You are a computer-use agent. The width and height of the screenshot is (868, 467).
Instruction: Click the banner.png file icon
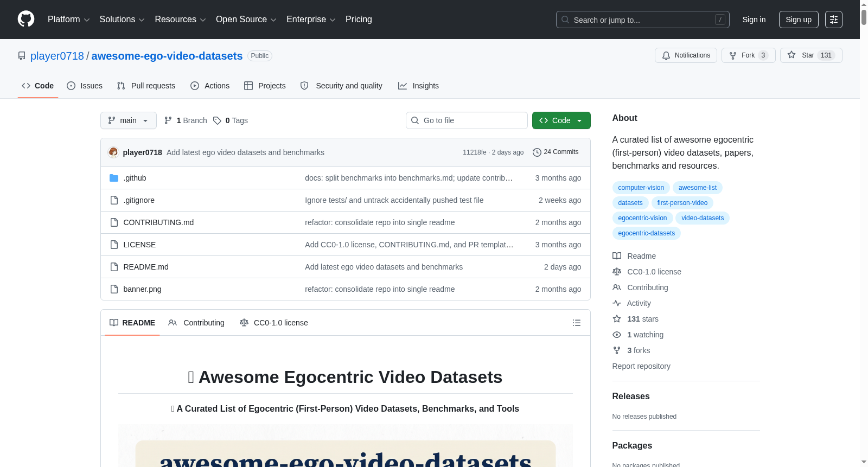[x=114, y=289]
